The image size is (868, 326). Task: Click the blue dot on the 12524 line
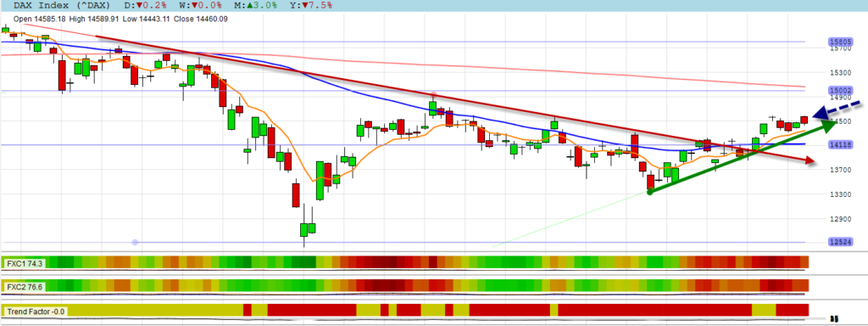coord(135,242)
